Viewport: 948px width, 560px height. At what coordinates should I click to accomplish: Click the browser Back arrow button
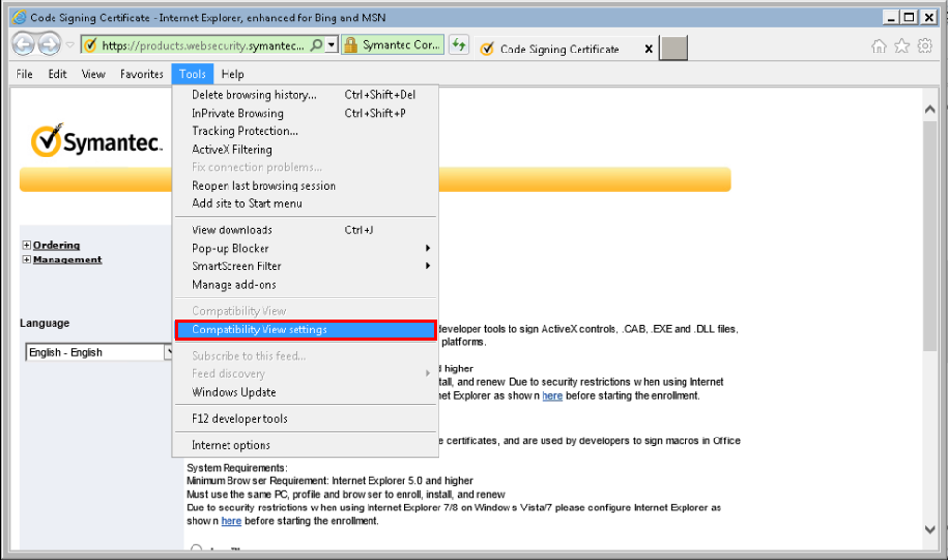tap(23, 45)
